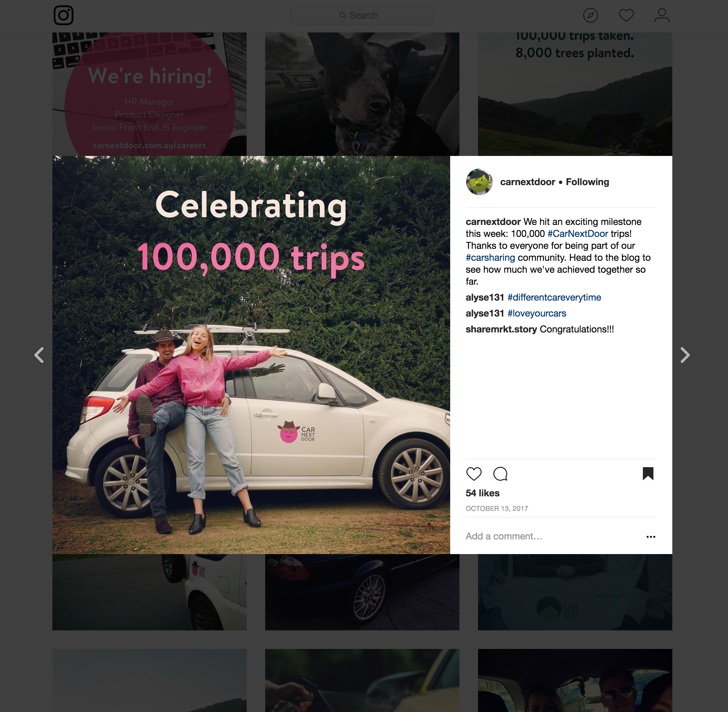728x712 pixels.
Task: Open the #carsharing hashtag link
Action: [490, 258]
